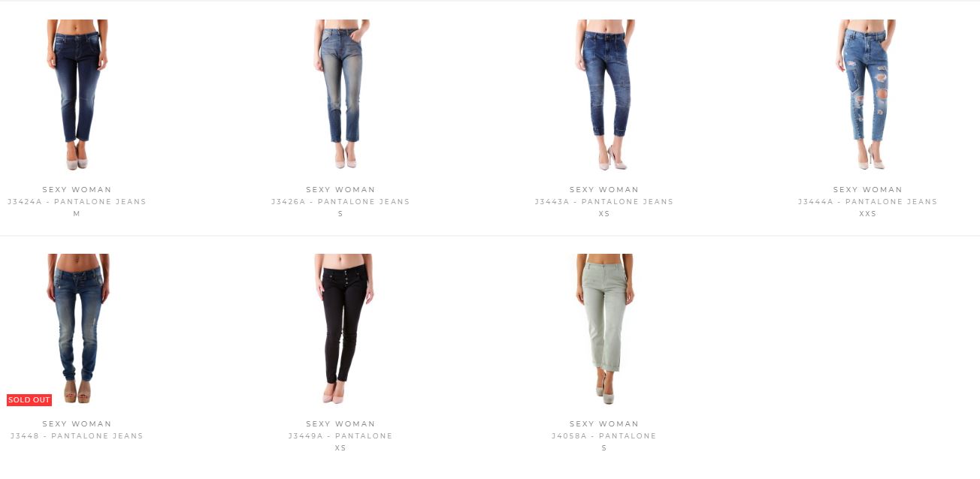Screen dimensions: 980x479
Task: Click Sexy Woman brand above J3444A
Action: pyautogui.click(x=867, y=189)
